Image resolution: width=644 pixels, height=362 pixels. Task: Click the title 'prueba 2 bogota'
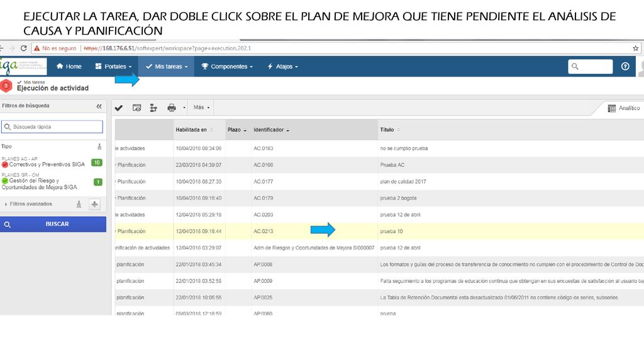coord(398,198)
